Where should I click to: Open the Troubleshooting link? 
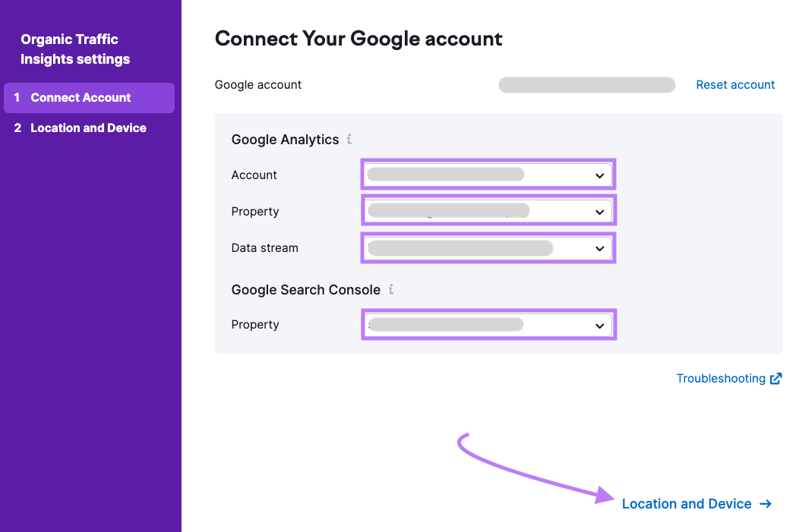(720, 378)
